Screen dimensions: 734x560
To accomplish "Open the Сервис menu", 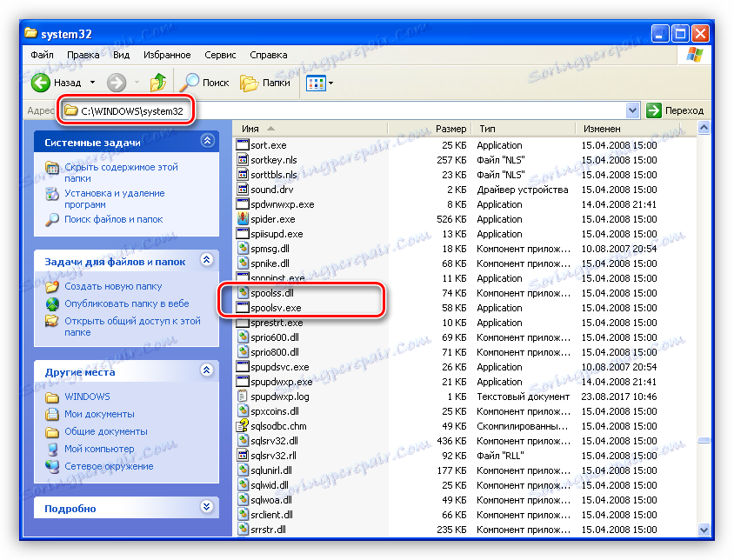I will [x=220, y=55].
